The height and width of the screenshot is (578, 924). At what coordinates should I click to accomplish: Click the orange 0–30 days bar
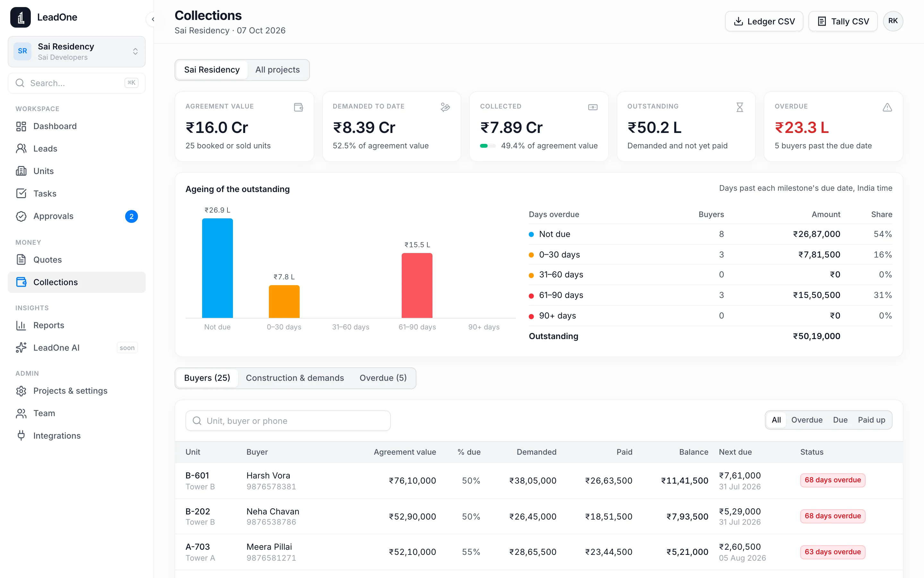pyautogui.click(x=284, y=302)
